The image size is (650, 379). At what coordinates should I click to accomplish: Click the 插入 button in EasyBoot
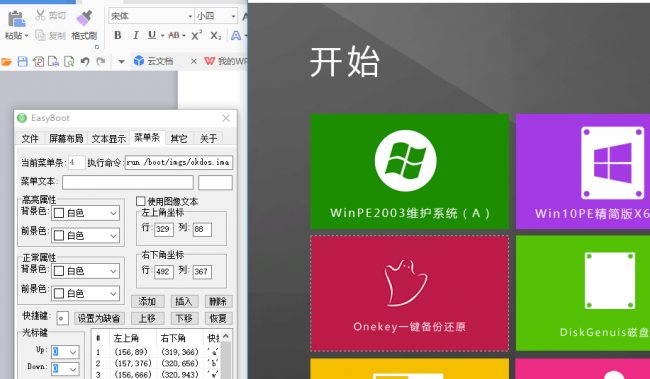point(184,301)
